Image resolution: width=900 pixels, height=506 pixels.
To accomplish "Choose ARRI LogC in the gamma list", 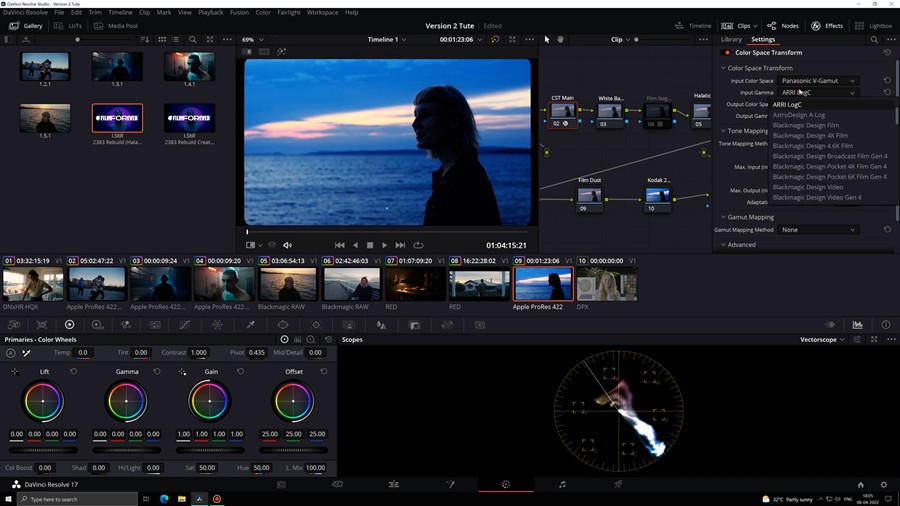I will tap(787, 104).
